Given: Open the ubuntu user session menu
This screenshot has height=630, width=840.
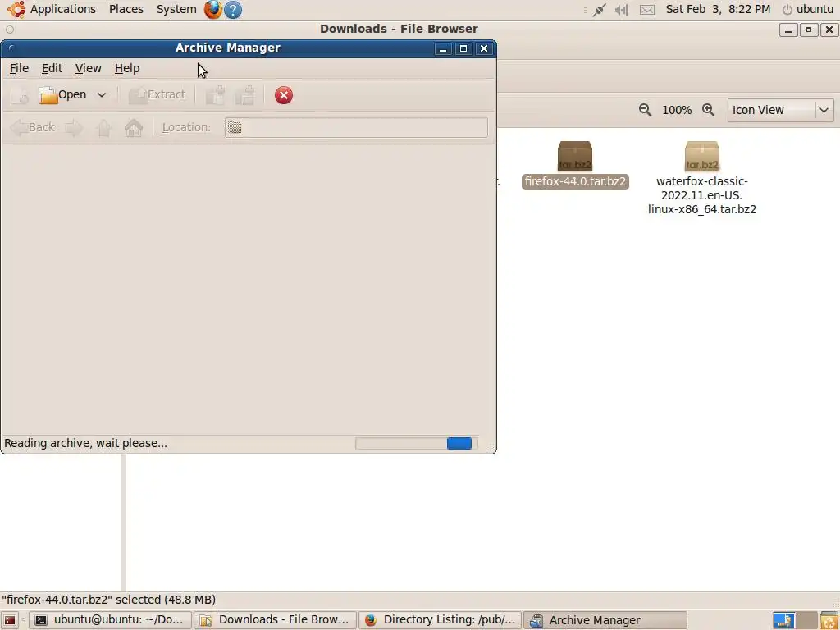Looking at the screenshot, I should pyautogui.click(x=808, y=9).
